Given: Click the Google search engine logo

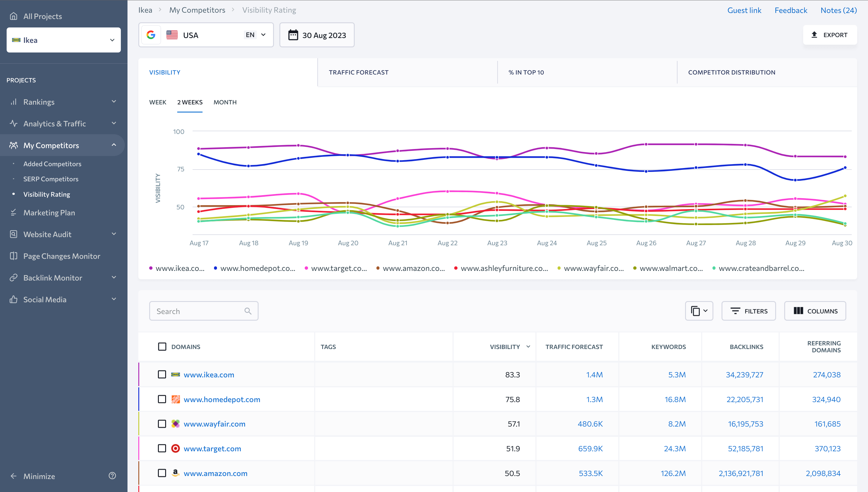Looking at the screenshot, I should coord(151,35).
